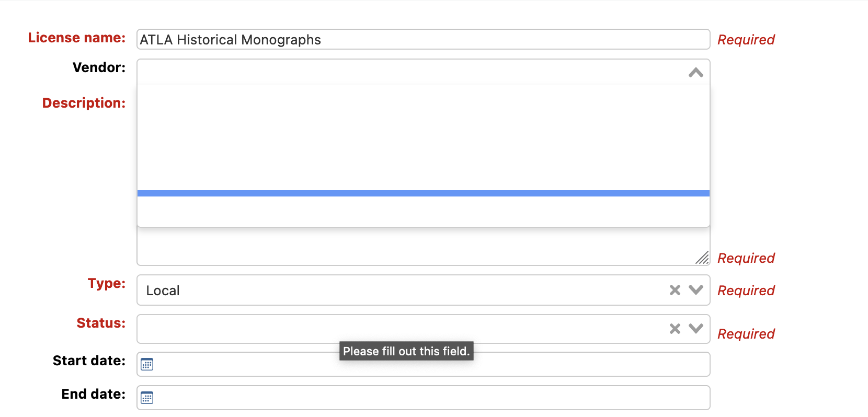Clear the Status selection with X
868x417 pixels.
tap(675, 329)
